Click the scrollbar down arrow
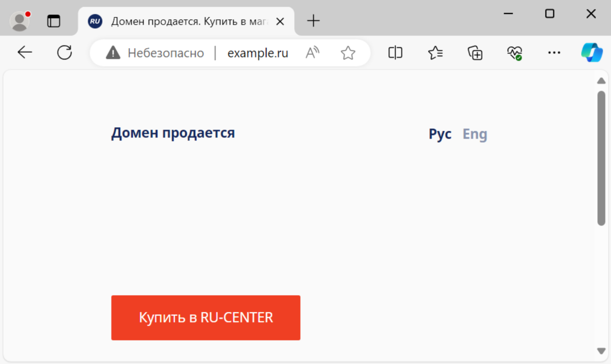The width and height of the screenshot is (611, 364). click(x=601, y=351)
